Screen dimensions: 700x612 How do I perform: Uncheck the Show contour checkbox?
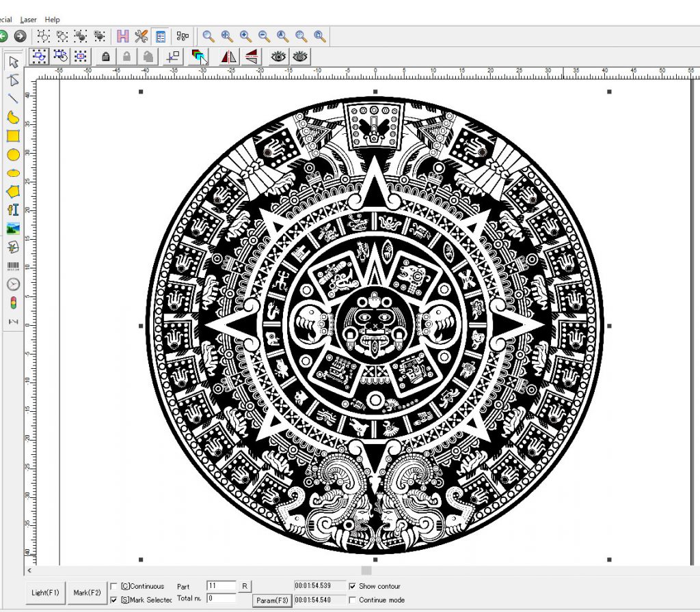[353, 586]
